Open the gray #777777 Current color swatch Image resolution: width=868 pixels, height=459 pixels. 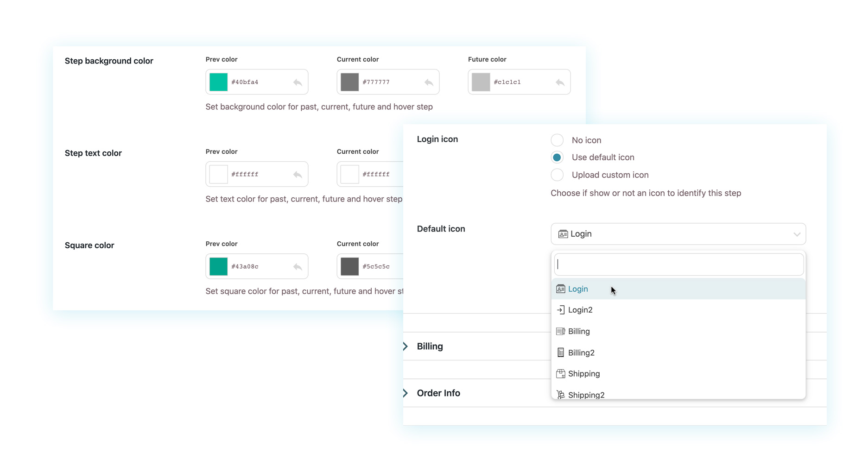[349, 82]
